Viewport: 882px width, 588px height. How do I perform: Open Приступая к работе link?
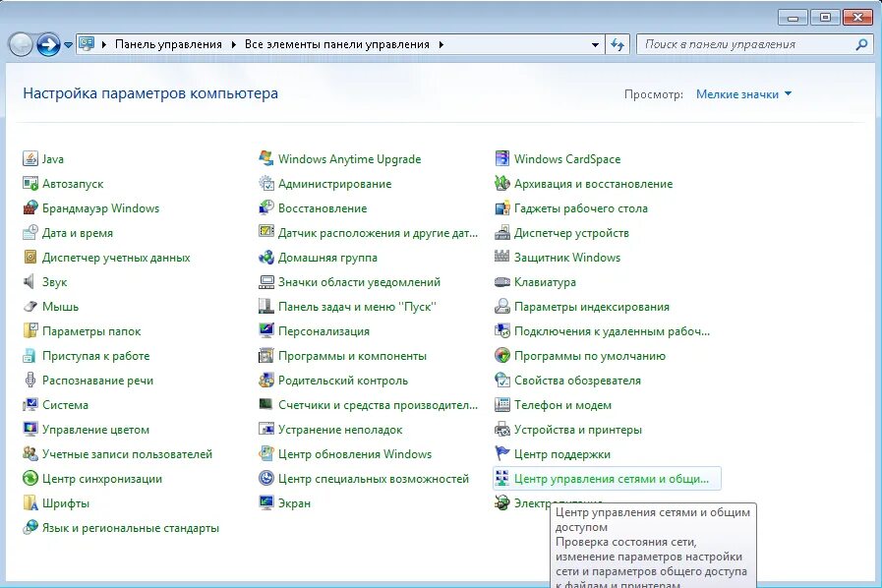tap(95, 356)
